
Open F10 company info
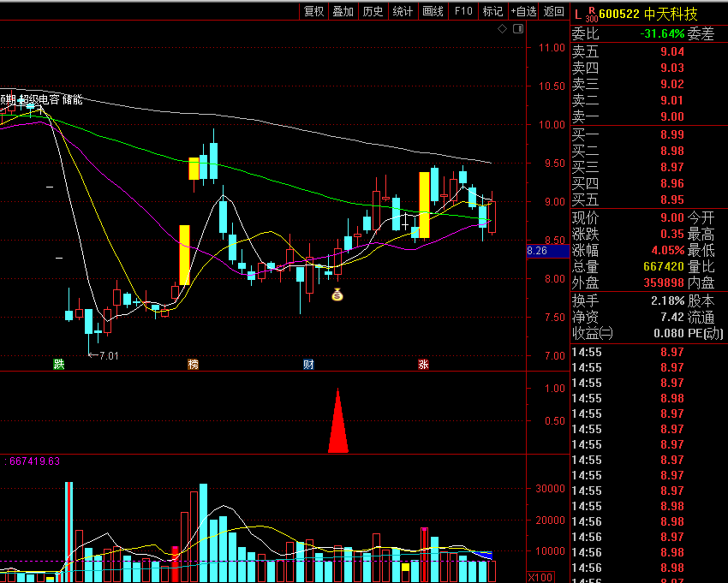[463, 12]
